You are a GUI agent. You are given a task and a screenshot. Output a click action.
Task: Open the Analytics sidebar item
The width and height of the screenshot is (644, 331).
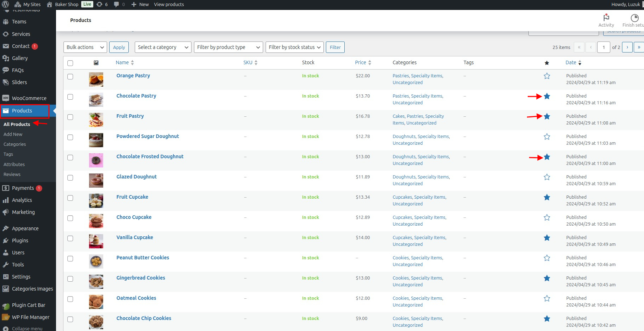pyautogui.click(x=22, y=200)
